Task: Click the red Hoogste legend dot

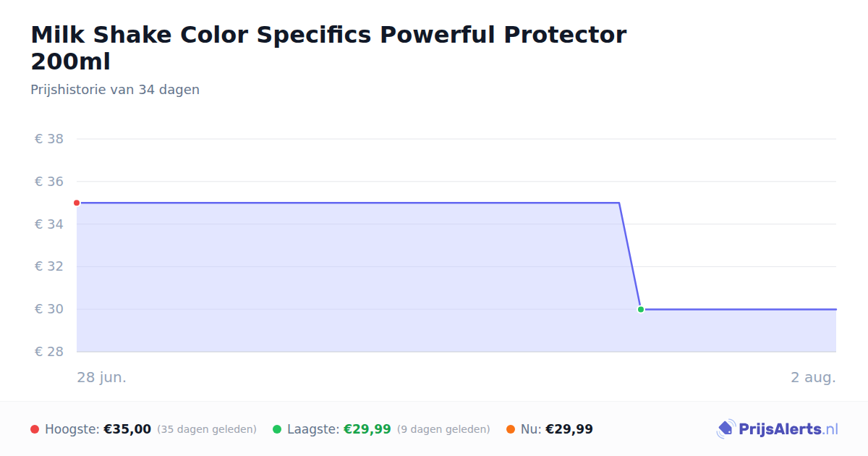Action: [x=35, y=429]
